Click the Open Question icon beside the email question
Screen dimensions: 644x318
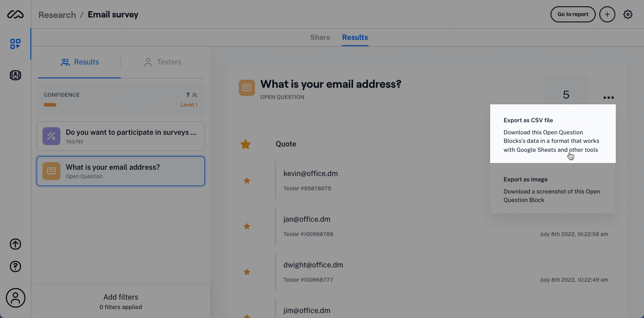246,88
